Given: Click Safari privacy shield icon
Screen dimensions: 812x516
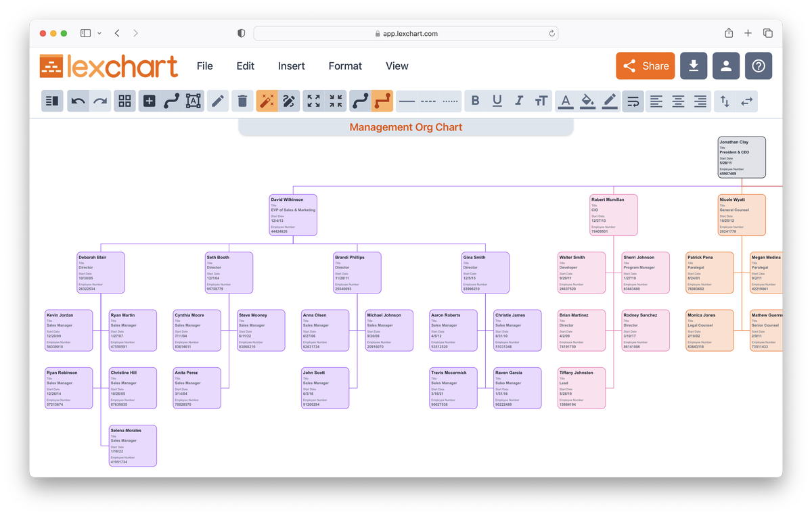Looking at the screenshot, I should point(241,33).
